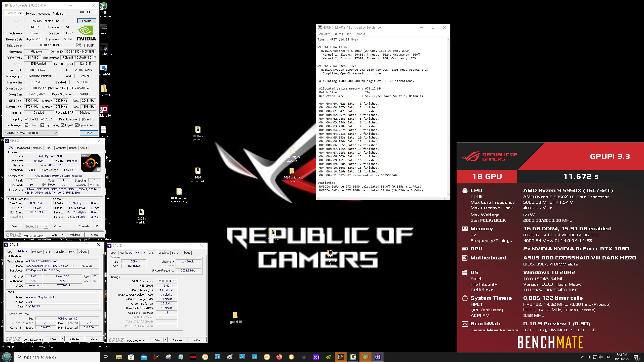
Task: Open File Explorer from the taskbar
Action: 119,357
